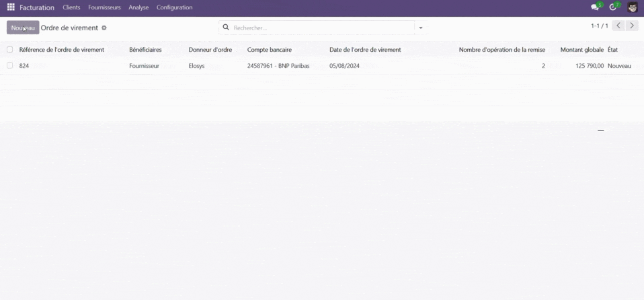
Task: Sort by Compte bancaire column header
Action: coord(270,50)
